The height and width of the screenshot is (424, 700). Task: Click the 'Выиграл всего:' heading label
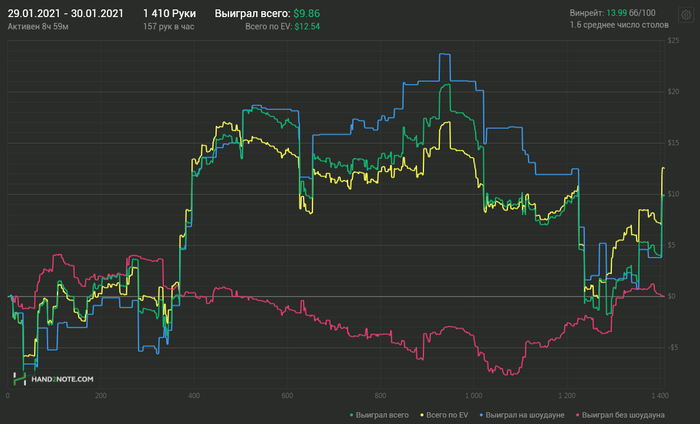[x=253, y=14]
